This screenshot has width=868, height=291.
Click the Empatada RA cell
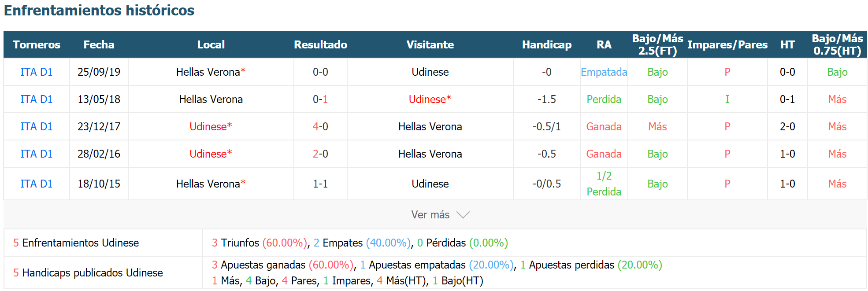click(604, 72)
